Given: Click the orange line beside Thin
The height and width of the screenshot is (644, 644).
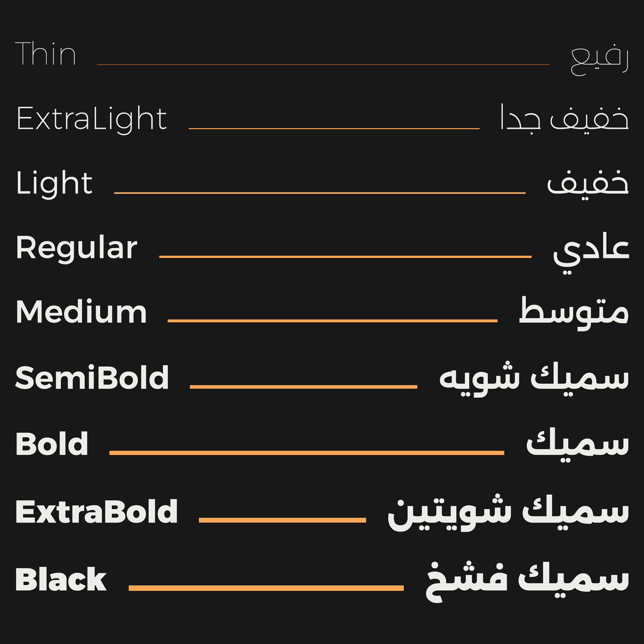Looking at the screenshot, I should click(323, 64).
